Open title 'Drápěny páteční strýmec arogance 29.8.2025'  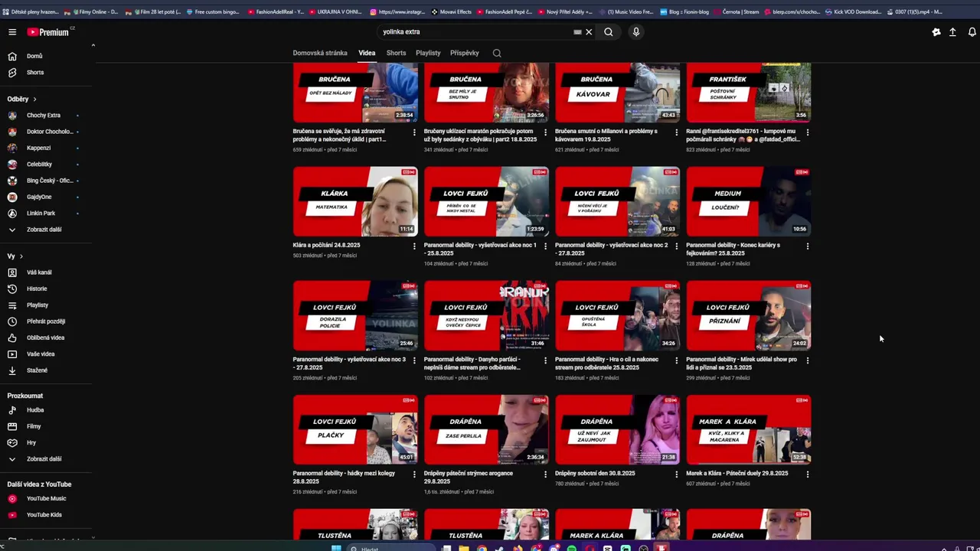tap(469, 478)
